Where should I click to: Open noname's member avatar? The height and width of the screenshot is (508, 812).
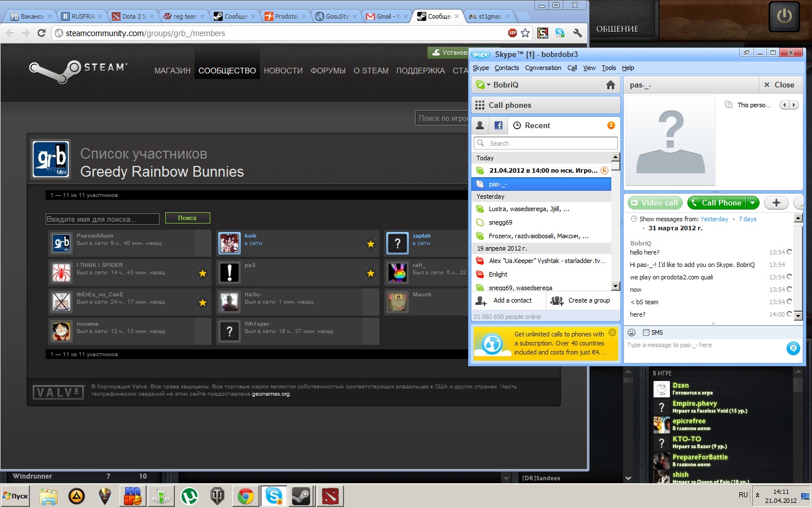coord(60,331)
